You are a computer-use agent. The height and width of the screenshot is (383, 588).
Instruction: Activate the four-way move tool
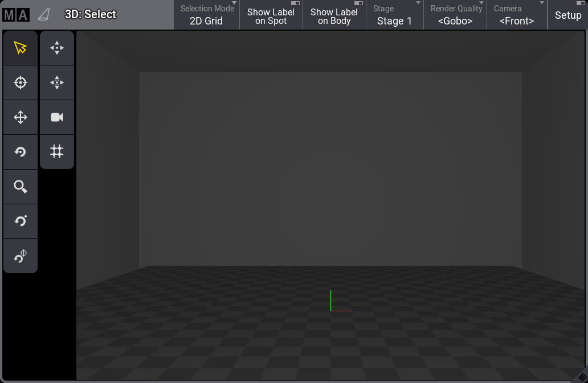tap(21, 118)
